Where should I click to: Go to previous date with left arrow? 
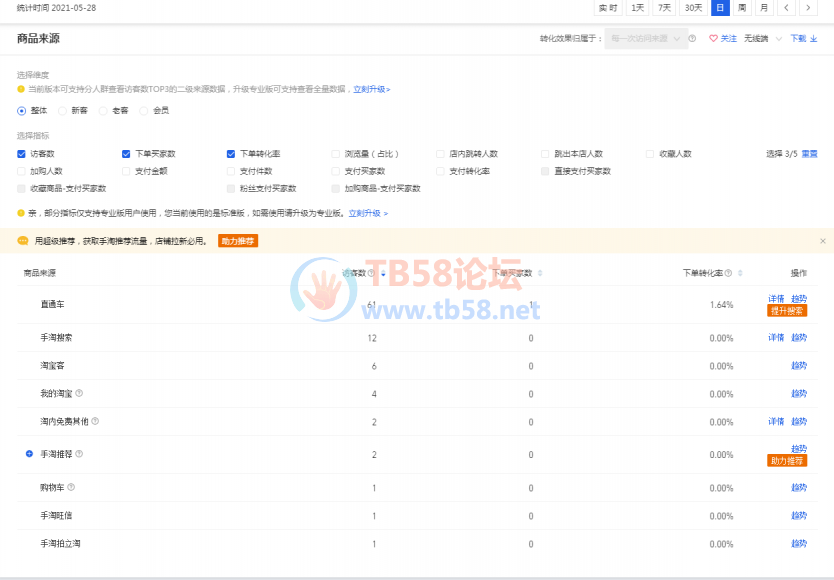[788, 8]
